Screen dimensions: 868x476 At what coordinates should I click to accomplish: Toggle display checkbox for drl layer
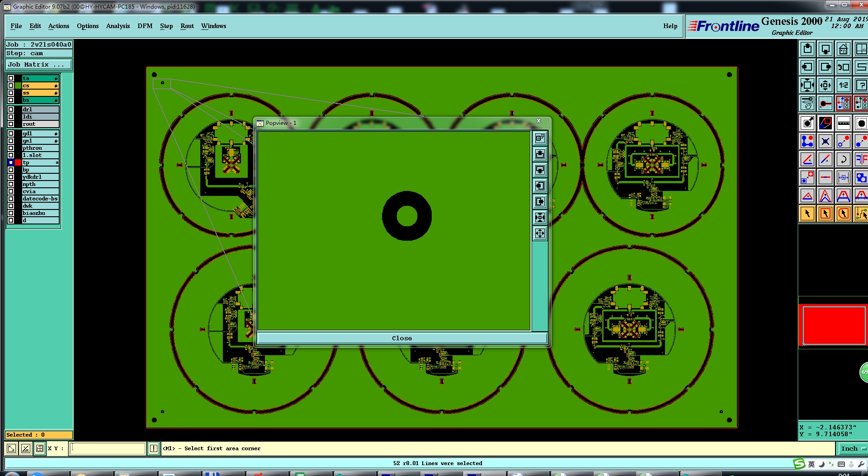coord(11,109)
